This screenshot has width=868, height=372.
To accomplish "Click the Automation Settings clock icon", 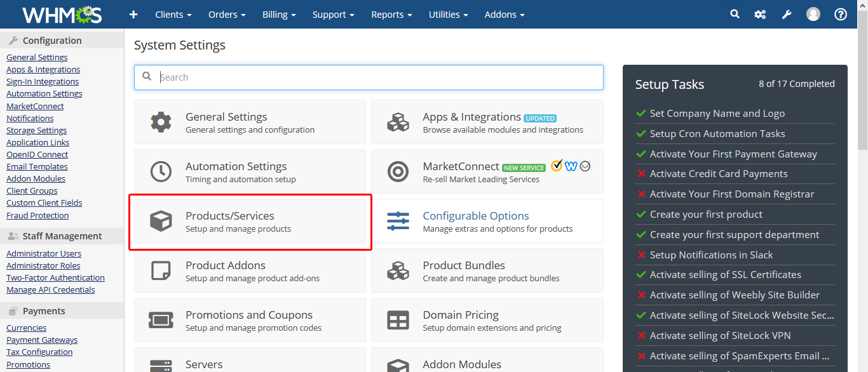I will [x=161, y=171].
